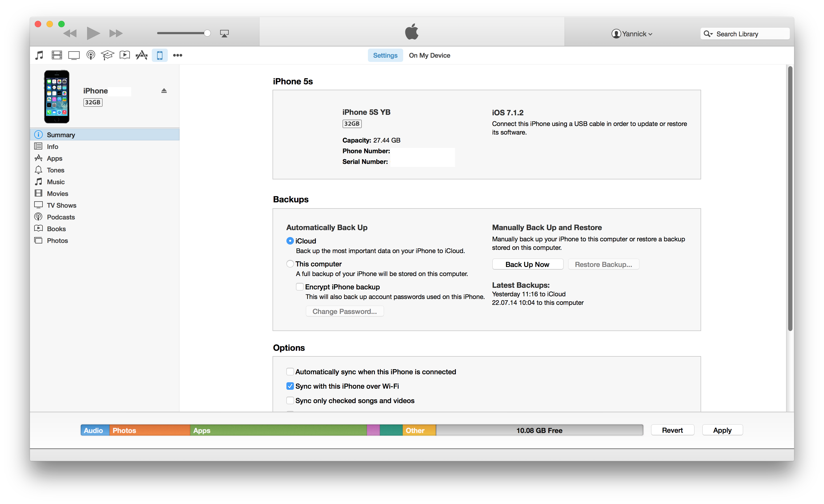Select Podcasts in the sidebar
824x504 pixels.
click(x=105, y=217)
